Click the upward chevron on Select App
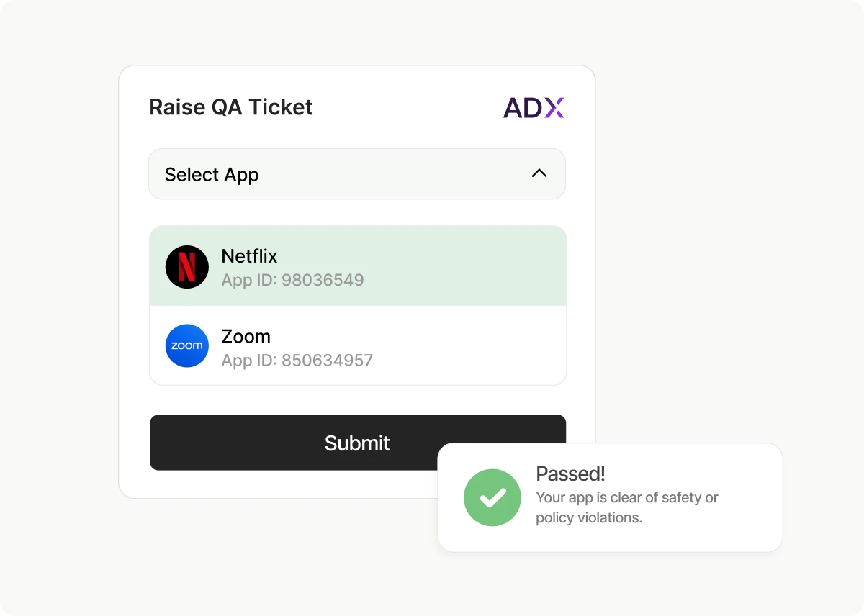Screen dimensions: 864x616 tap(539, 173)
